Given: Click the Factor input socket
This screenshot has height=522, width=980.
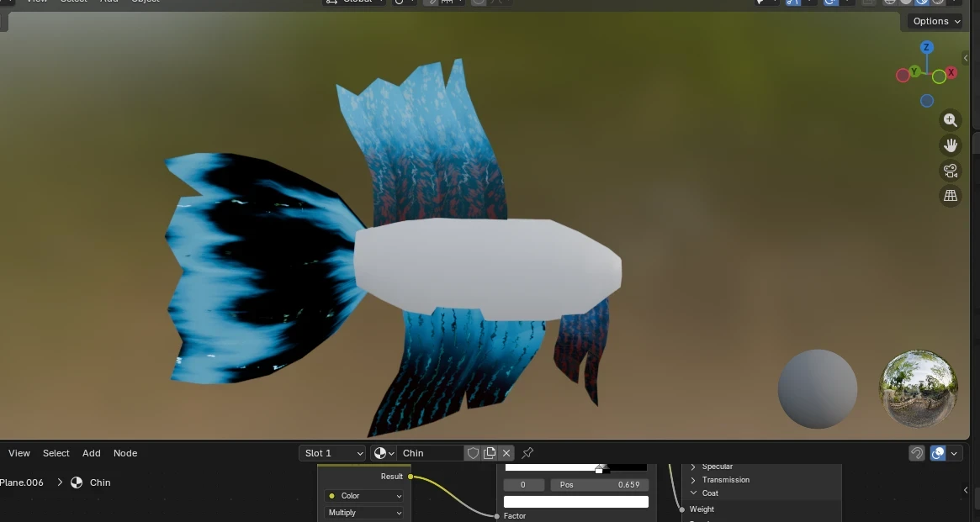Looking at the screenshot, I should pos(497,516).
